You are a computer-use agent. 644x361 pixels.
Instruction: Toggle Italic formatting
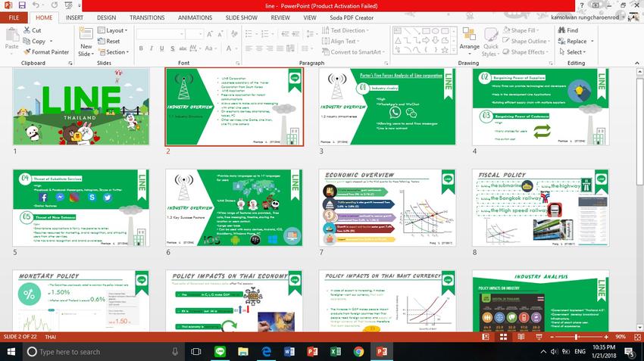(x=151, y=48)
